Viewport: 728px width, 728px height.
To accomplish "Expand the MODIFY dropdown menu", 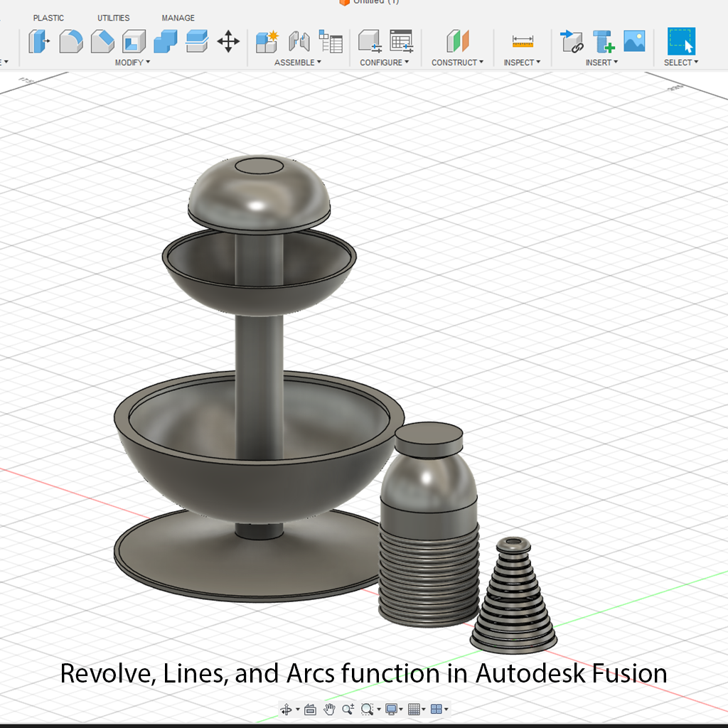I will 132,63.
